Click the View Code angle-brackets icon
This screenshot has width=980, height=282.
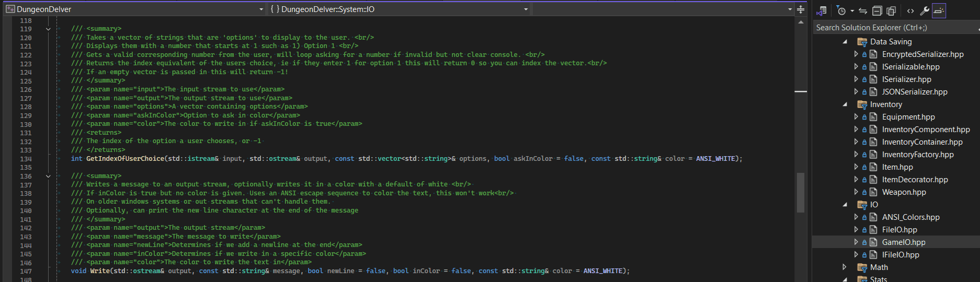coord(910,10)
